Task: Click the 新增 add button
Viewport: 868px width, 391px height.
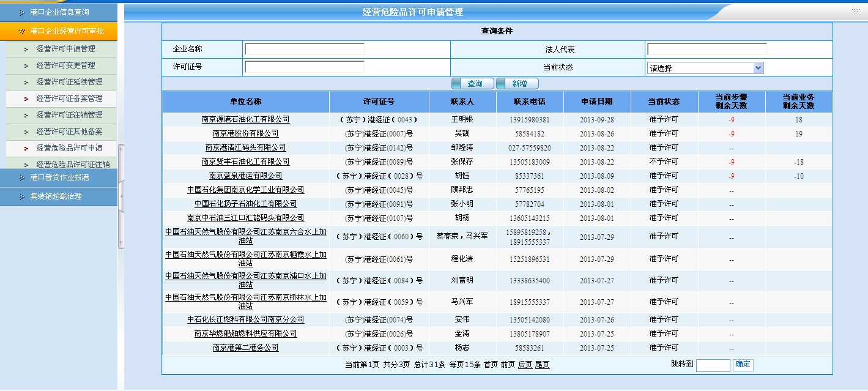Action: coord(517,84)
